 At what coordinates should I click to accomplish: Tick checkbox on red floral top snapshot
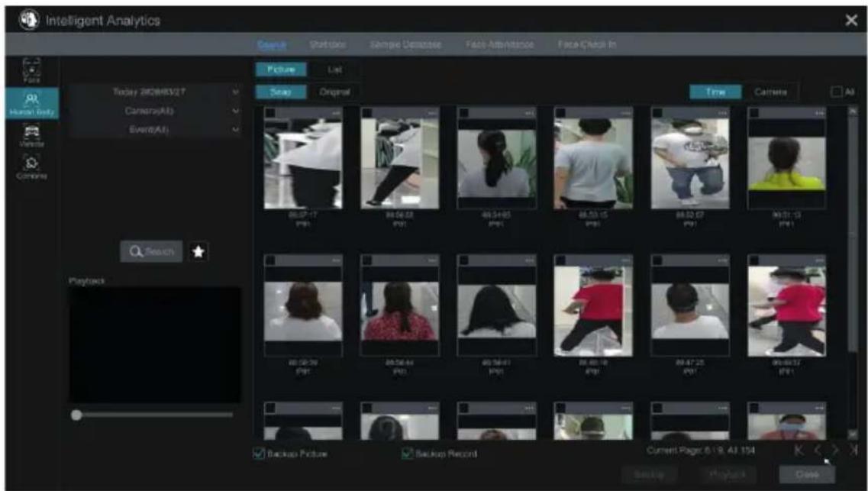click(367, 260)
